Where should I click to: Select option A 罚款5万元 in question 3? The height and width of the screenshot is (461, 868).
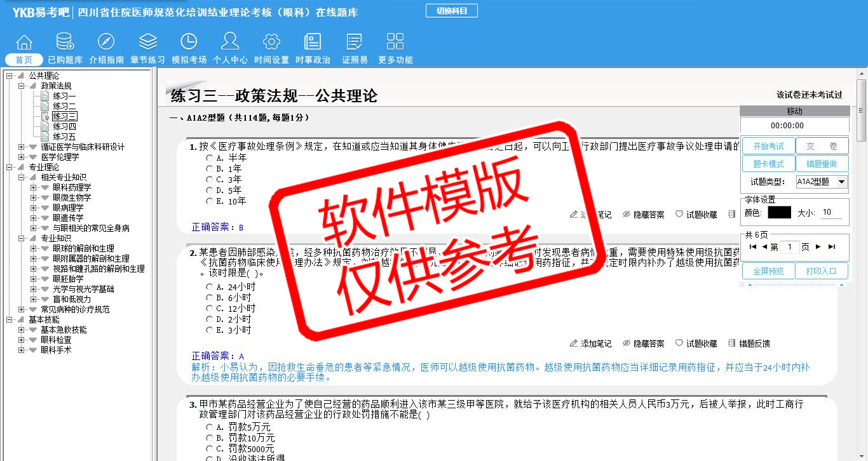tap(210, 427)
